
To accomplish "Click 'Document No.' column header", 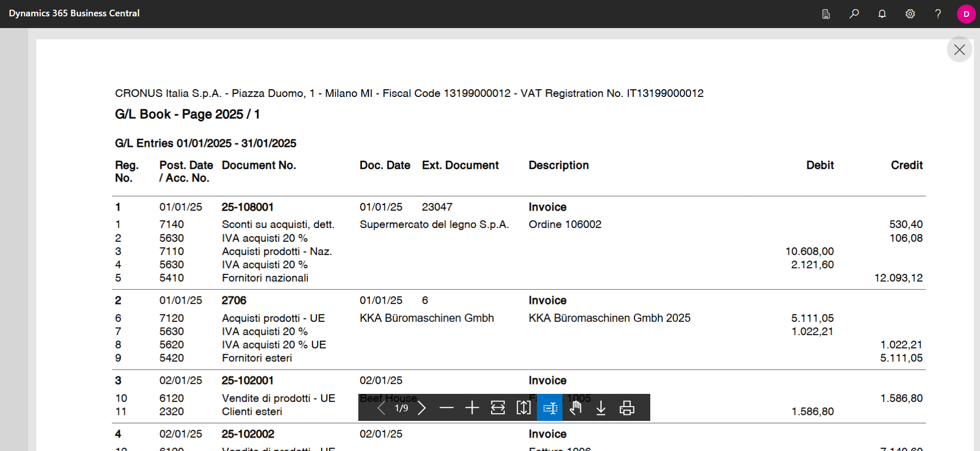I will [259, 165].
